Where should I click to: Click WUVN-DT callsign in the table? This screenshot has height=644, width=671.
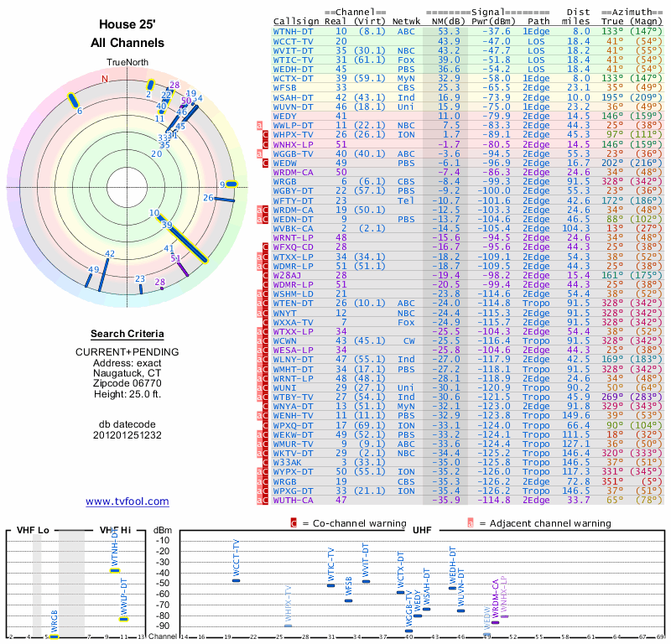[293, 106]
